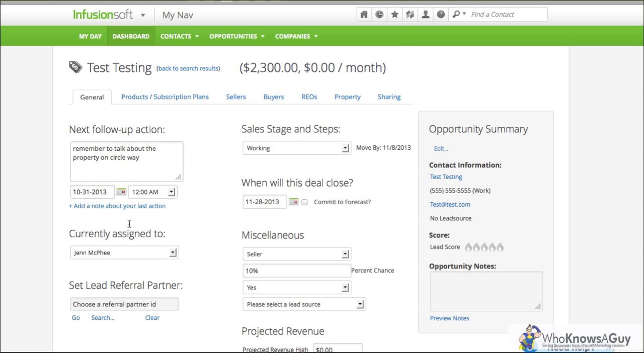Click the search magnifier icon
The image size is (644, 353).
coord(456,14)
